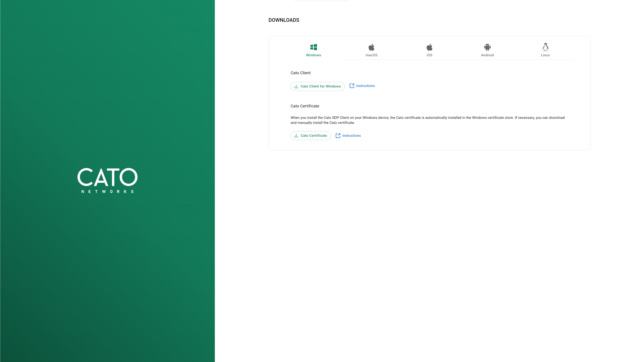Select the Android tab label
Viewport: 644px width, 362px height.
tap(487, 55)
